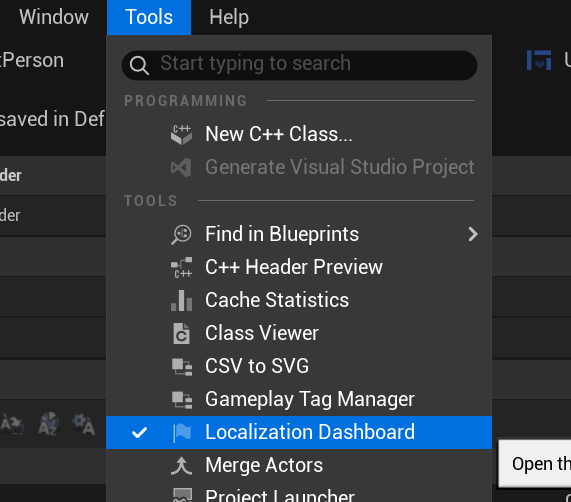Click the Localization Dashboard flag icon
Screen dimensions: 571x502
pos(182,433)
